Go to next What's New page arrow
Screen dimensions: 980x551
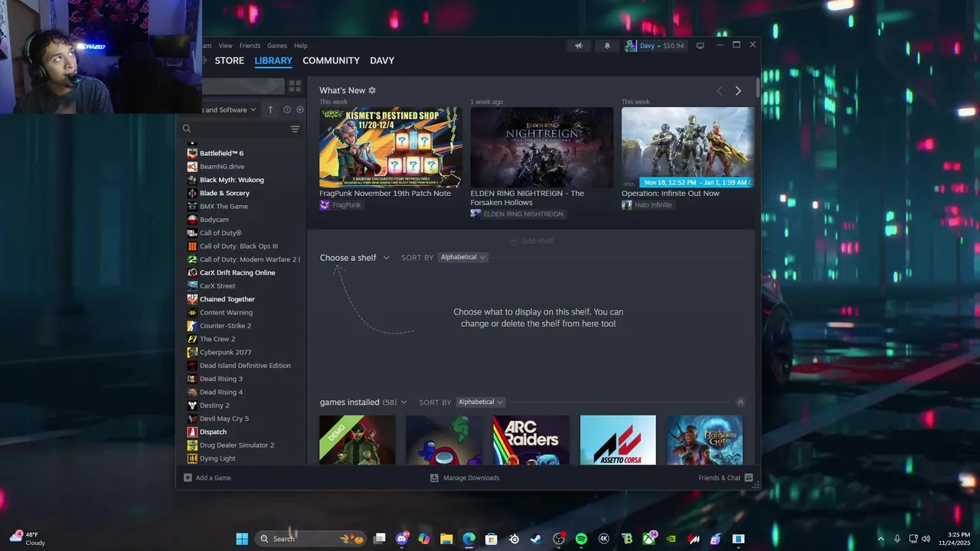(x=738, y=91)
